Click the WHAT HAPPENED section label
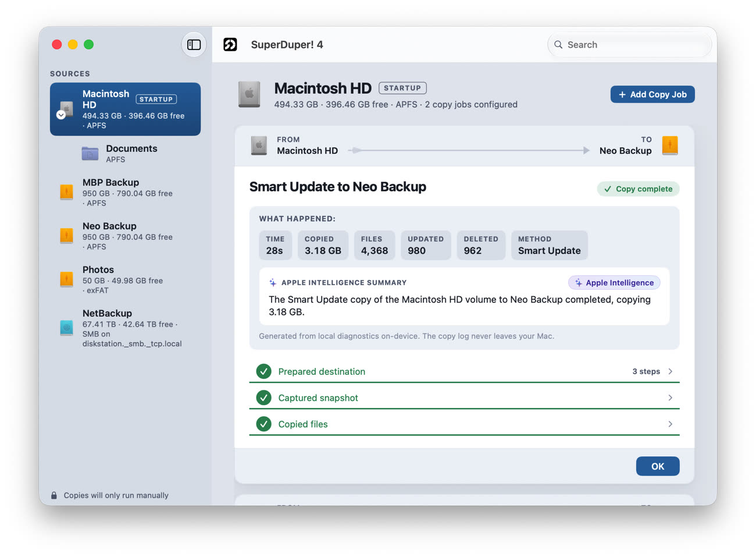Viewport: 756px width, 557px height. tap(297, 219)
